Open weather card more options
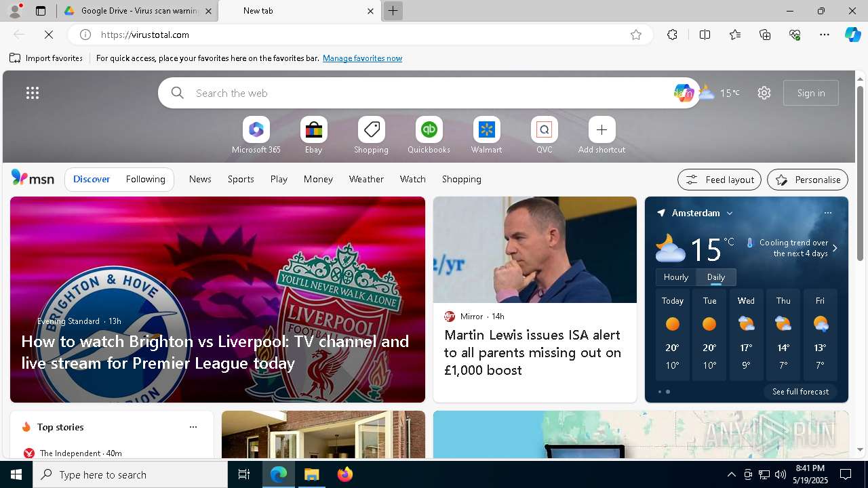 827,213
